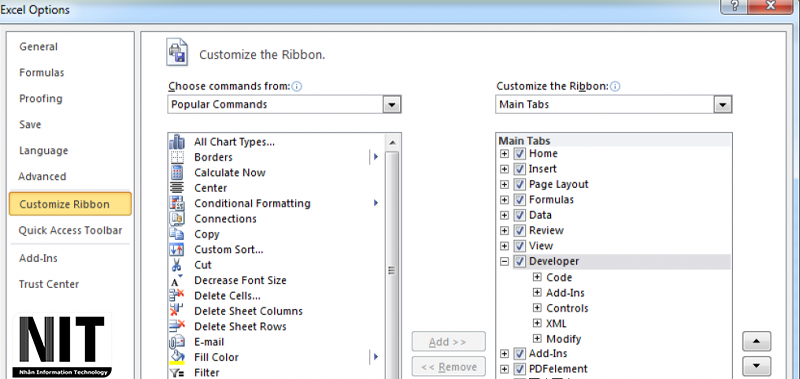Select the Custom Sort icon
This screenshot has width=800, height=379.
pyautogui.click(x=177, y=249)
